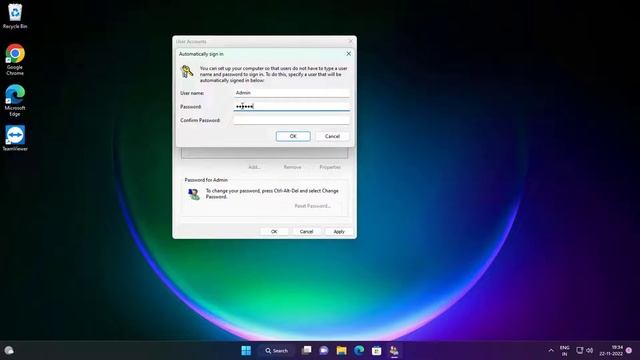640x360 pixels.
Task: Click into the Confirm Password field
Action: (x=291, y=120)
